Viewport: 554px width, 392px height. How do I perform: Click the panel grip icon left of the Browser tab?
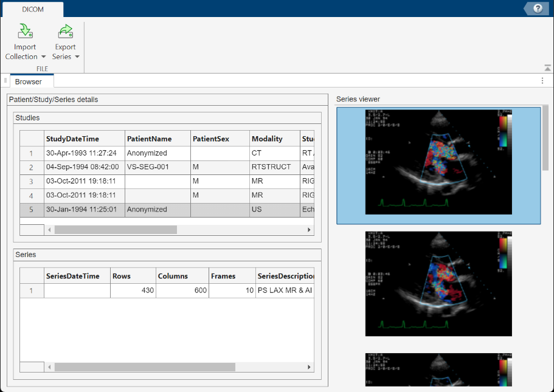click(5, 80)
